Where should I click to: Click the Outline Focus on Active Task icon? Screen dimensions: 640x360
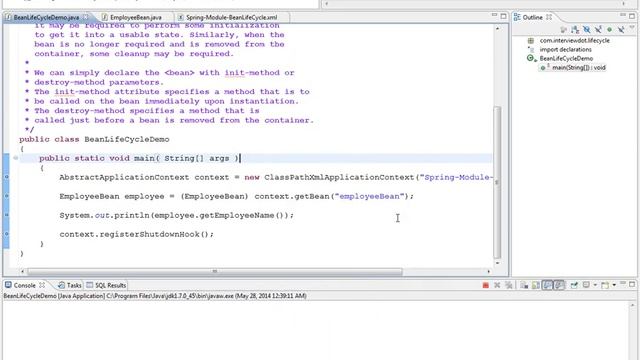563,29
